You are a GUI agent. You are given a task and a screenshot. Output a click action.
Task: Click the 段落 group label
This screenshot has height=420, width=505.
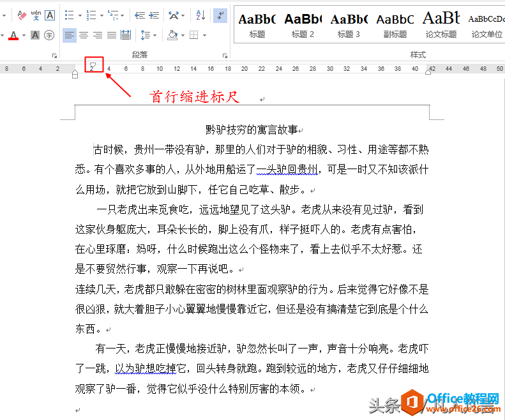pyautogui.click(x=140, y=55)
